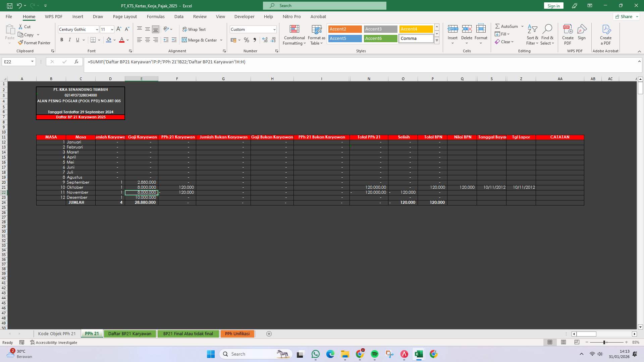Image resolution: width=644 pixels, height=362 pixels.
Task: Toggle underline formatting
Action: (77, 40)
